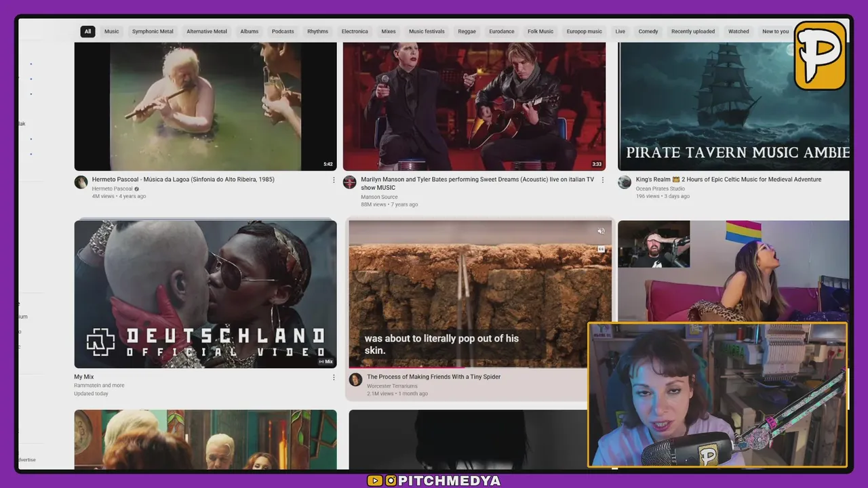Open Marilyn Manson and Tyler Bates title
The image size is (868, 488).
click(x=477, y=183)
